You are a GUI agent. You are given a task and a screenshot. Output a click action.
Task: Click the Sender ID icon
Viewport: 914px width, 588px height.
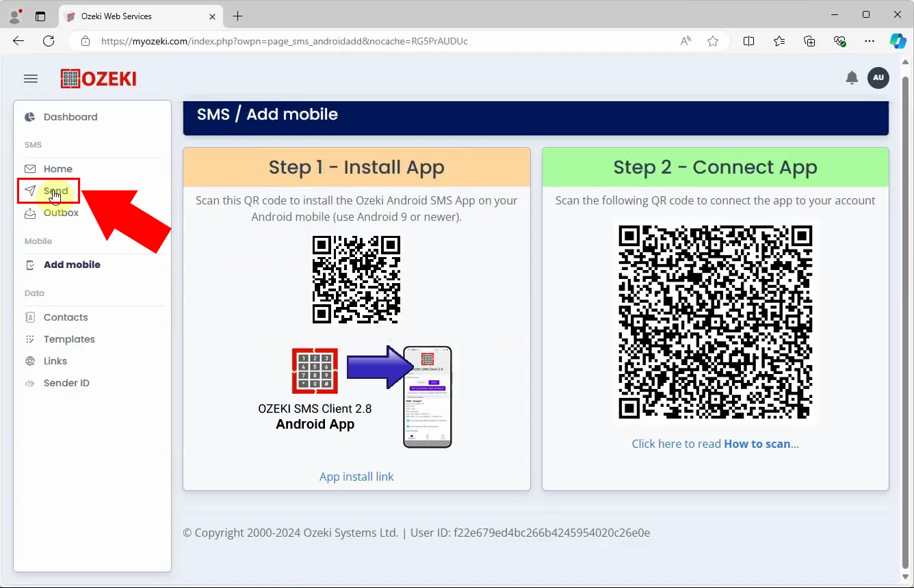point(30,384)
